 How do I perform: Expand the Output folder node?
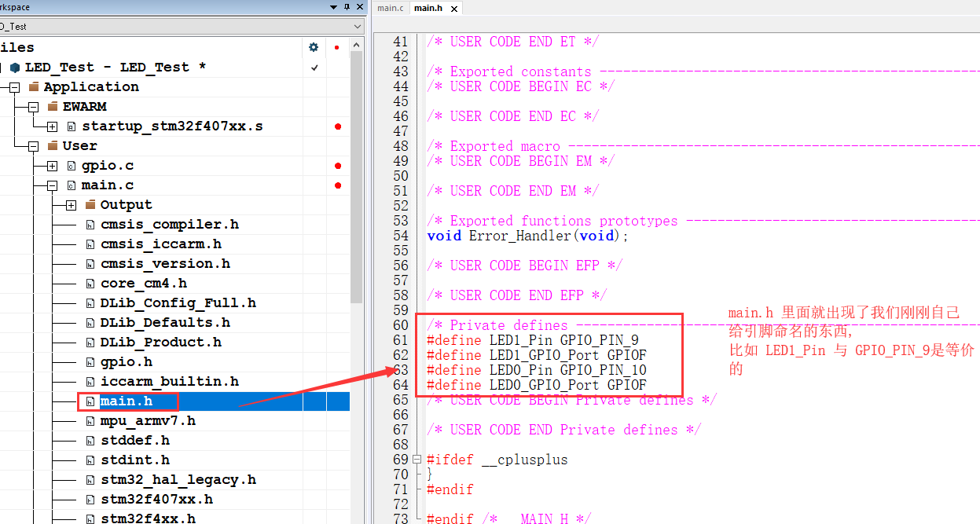coord(71,205)
